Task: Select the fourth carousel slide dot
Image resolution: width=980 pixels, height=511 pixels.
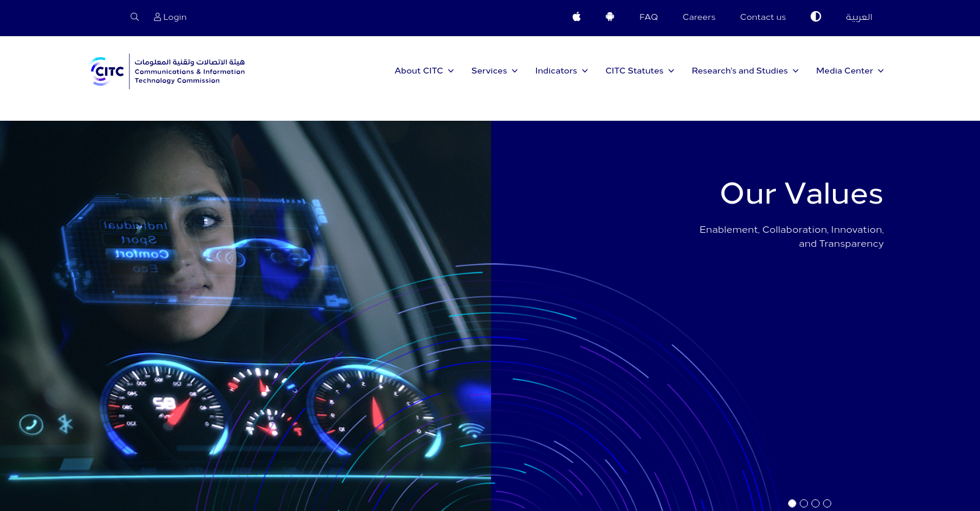Action: click(827, 503)
